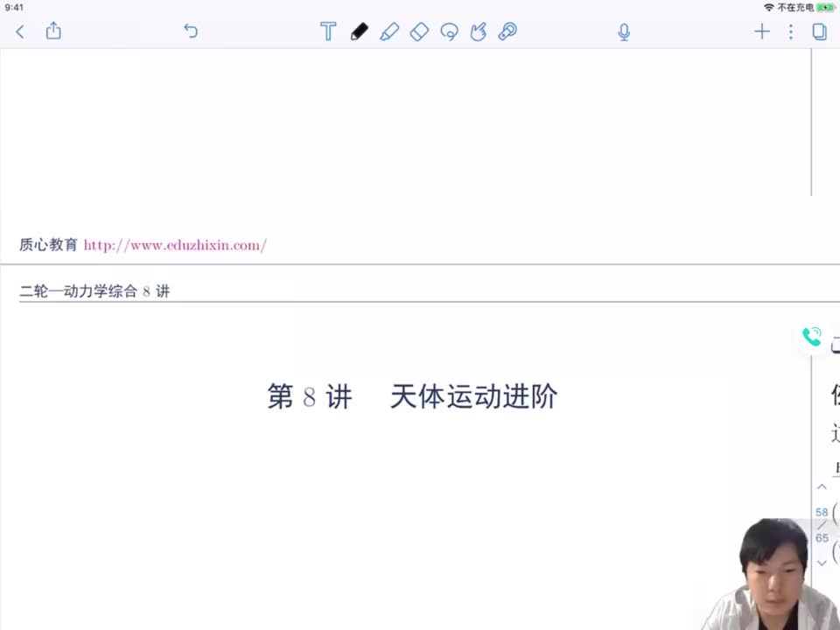Select the Eraser tool
The image size is (840, 630).
click(419, 31)
